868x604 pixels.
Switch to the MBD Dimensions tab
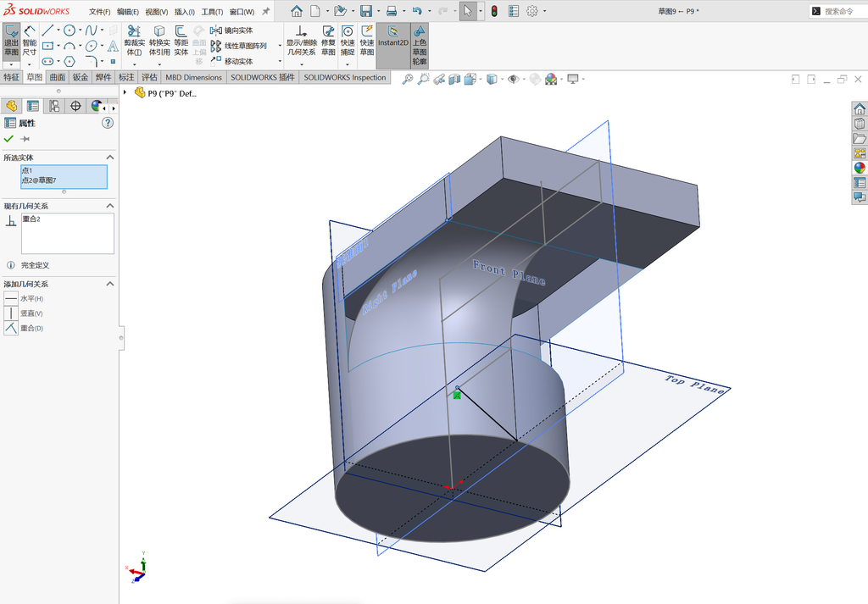[x=193, y=77]
